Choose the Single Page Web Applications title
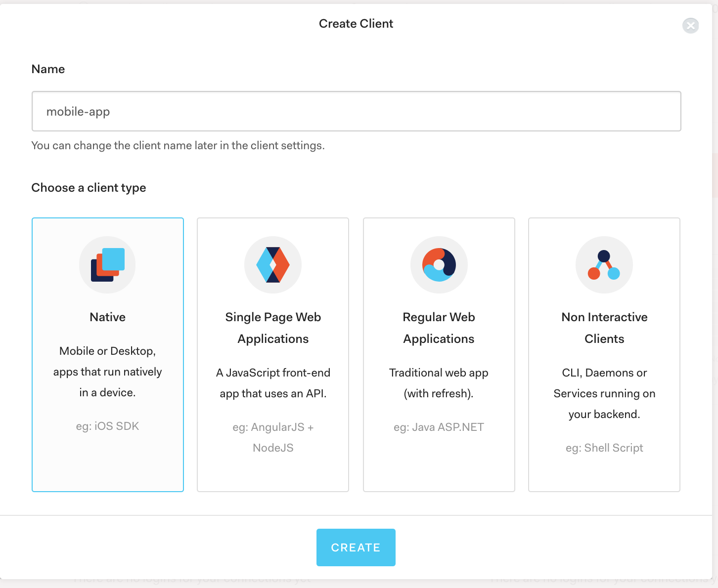718x588 pixels. click(273, 328)
